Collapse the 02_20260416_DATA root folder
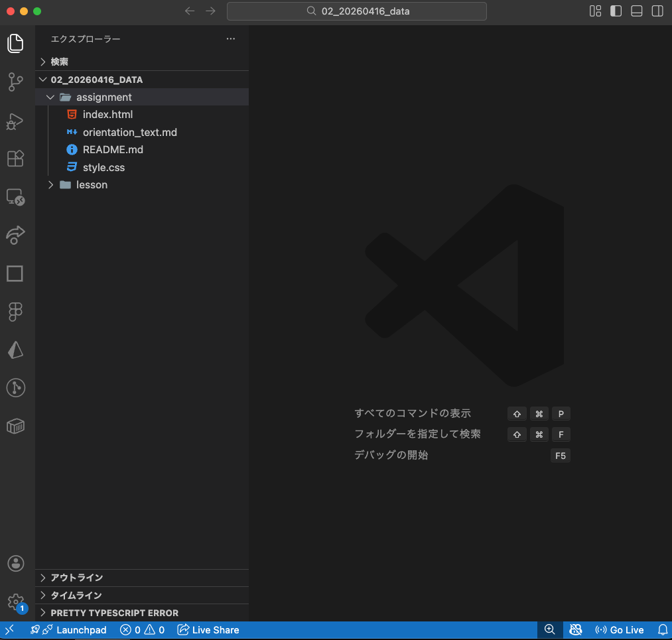 [142, 80]
